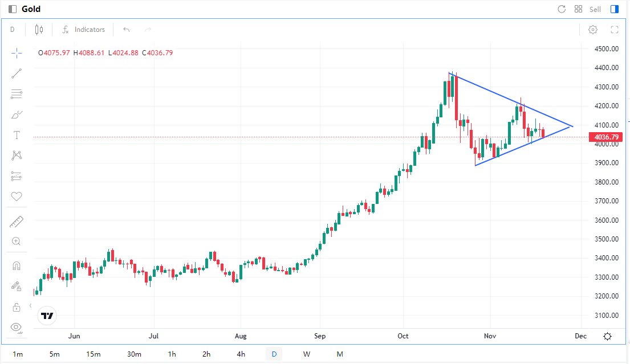Pick the brush drawing tool

click(x=17, y=114)
